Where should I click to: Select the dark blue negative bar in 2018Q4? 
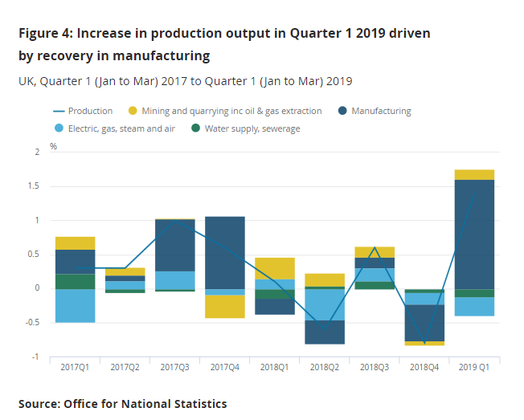[424, 323]
